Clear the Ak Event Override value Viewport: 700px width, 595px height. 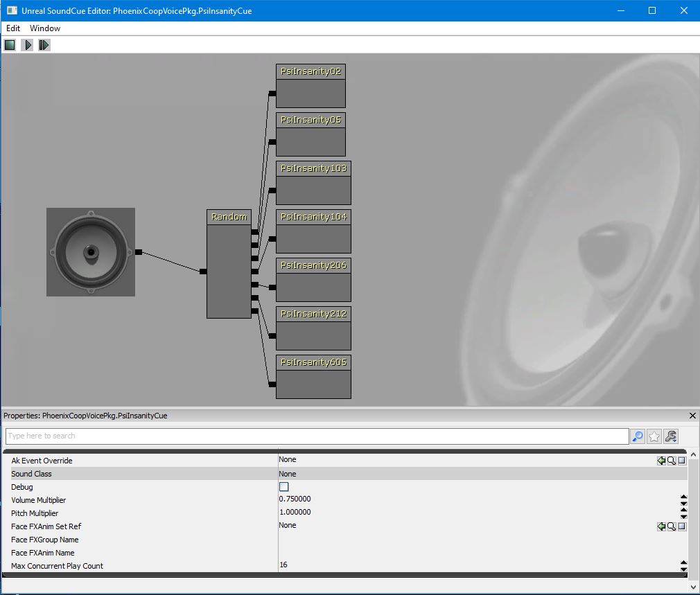682,461
